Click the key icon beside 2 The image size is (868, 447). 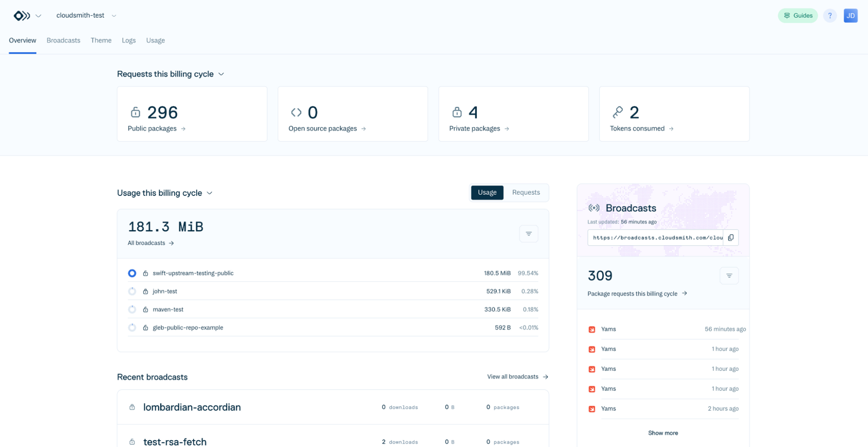[618, 112]
